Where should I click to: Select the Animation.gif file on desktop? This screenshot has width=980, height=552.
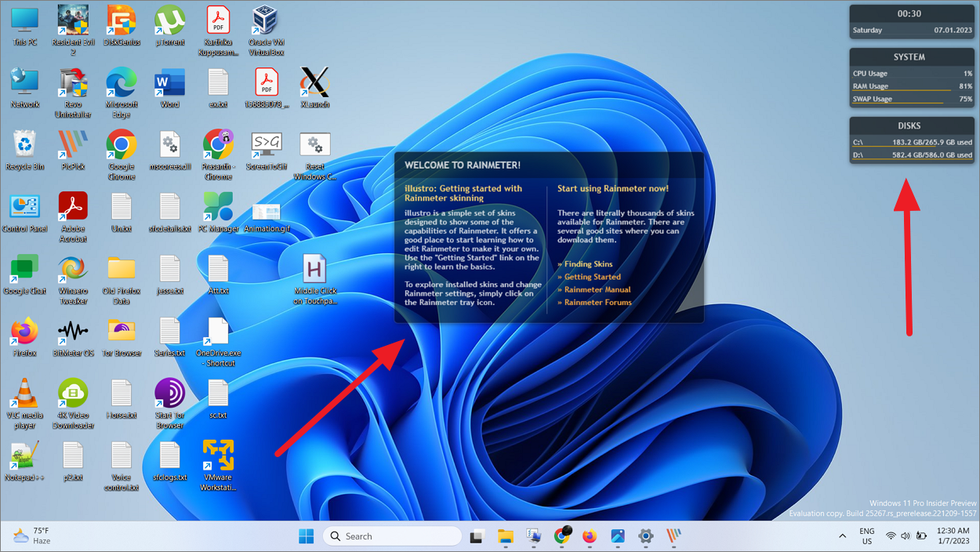[267, 217]
